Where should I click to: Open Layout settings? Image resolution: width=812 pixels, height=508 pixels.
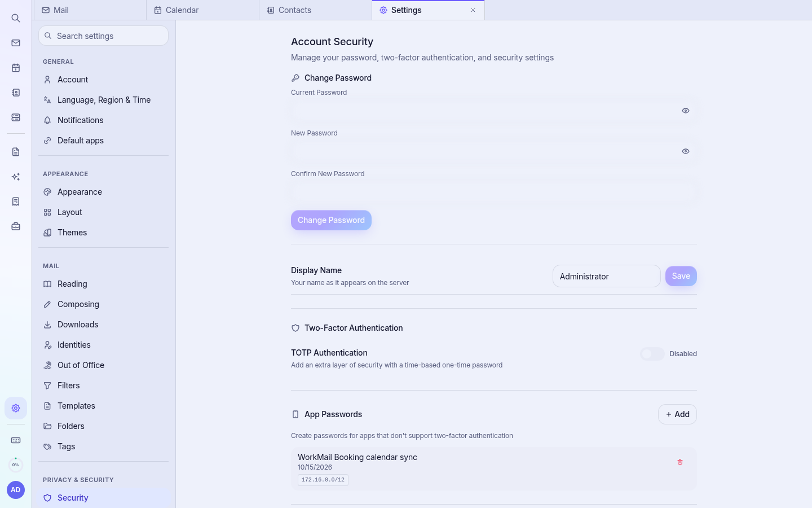[104, 212]
